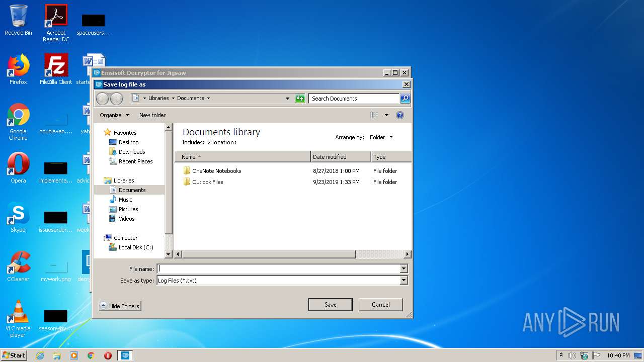Open FileZilla Client desktop shortcut

tap(56, 69)
